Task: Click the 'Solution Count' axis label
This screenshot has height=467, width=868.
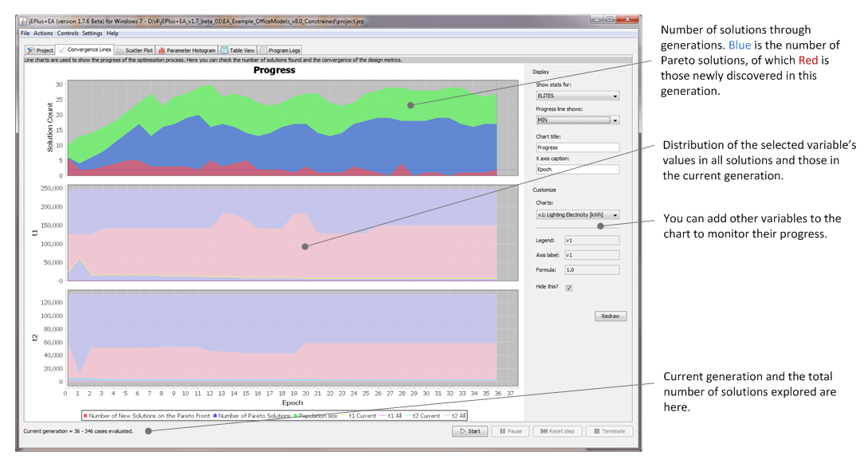Action: click(50, 128)
